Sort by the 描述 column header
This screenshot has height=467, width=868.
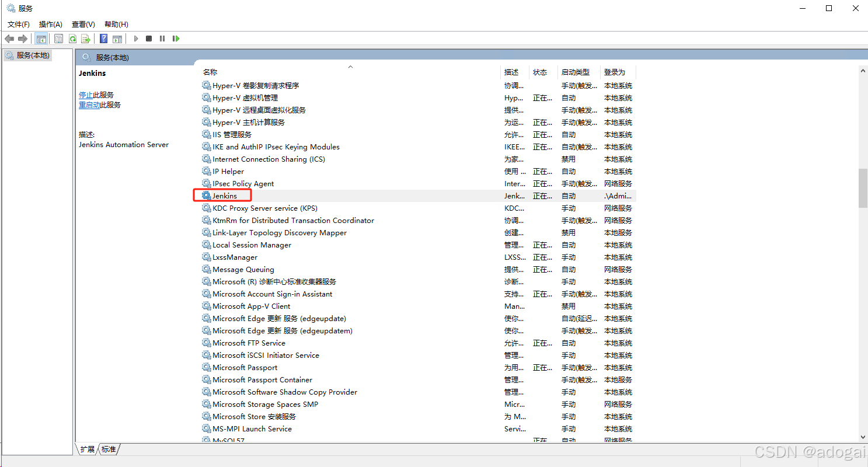(515, 72)
